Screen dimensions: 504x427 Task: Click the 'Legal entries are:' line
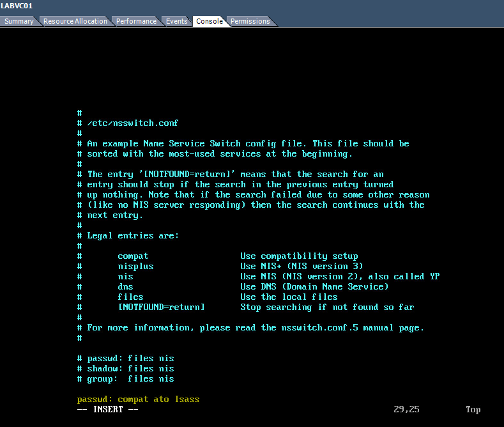coord(128,236)
